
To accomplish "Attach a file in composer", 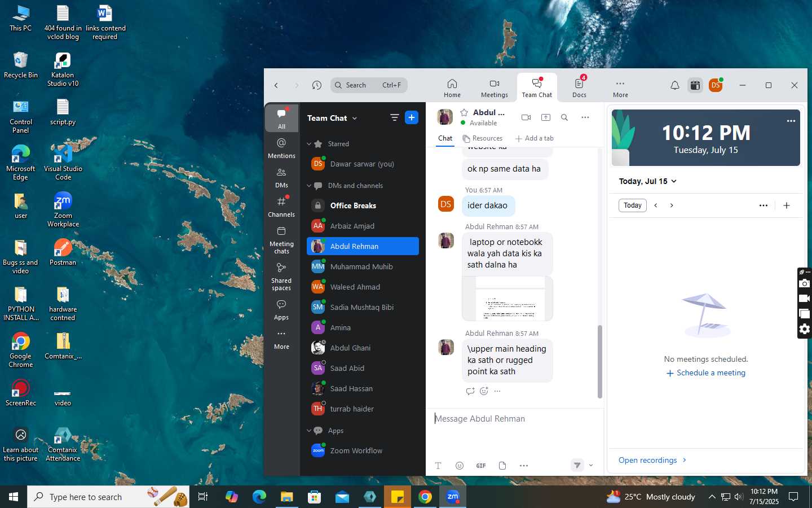I will click(502, 466).
